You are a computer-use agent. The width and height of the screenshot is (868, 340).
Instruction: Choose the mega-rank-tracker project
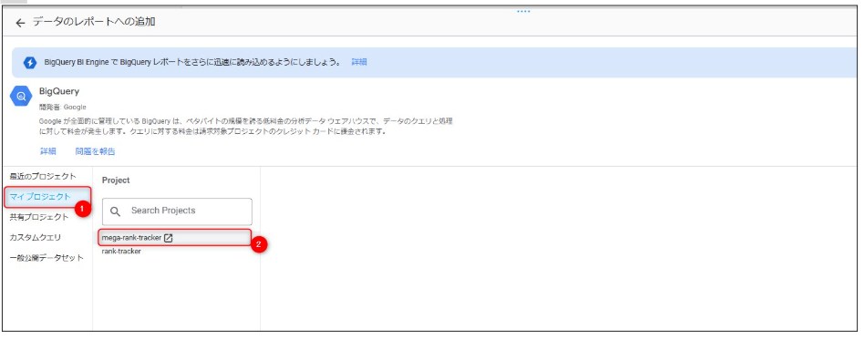click(176, 238)
